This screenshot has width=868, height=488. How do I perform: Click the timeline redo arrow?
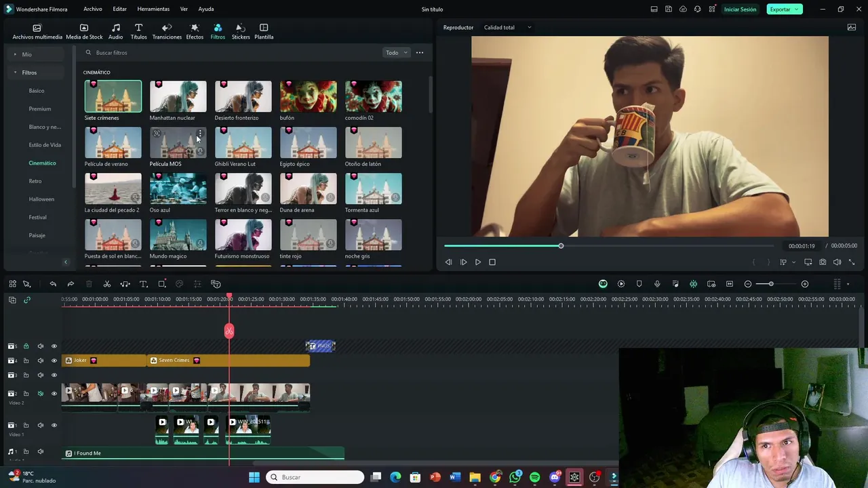click(x=71, y=284)
